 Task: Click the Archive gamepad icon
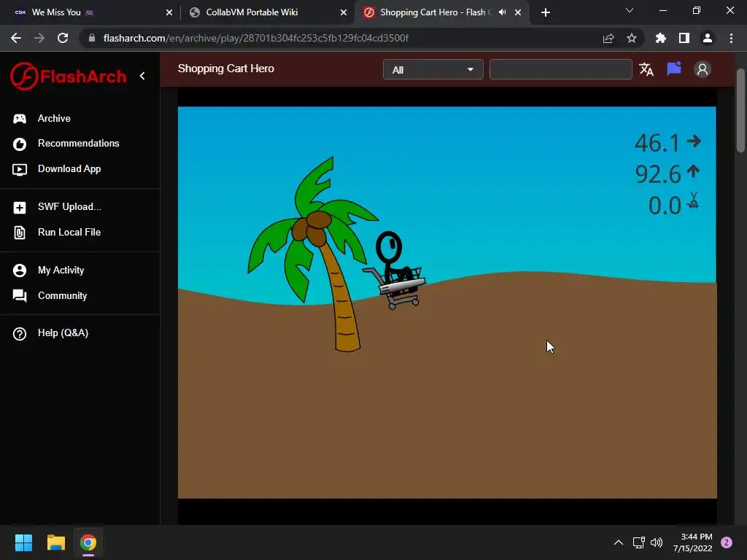20,119
